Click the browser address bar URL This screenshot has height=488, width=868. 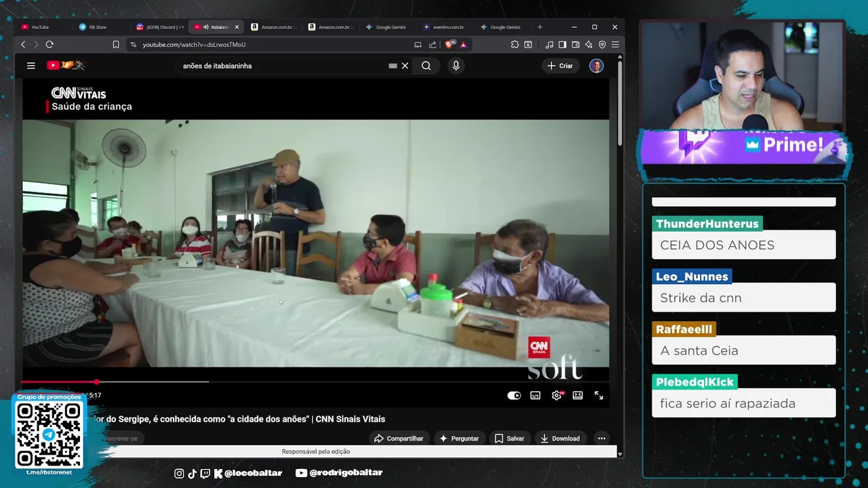tap(194, 45)
